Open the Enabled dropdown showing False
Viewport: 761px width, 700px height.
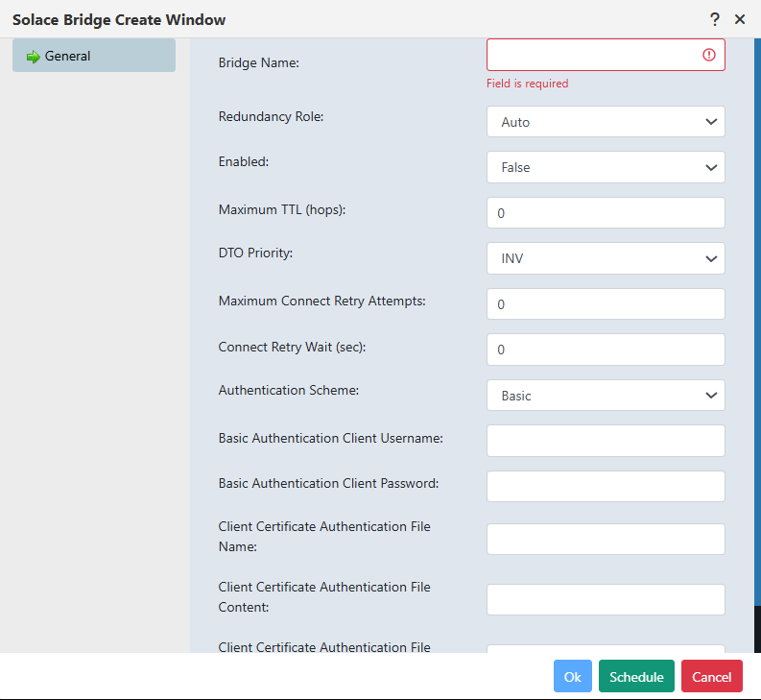click(x=606, y=167)
